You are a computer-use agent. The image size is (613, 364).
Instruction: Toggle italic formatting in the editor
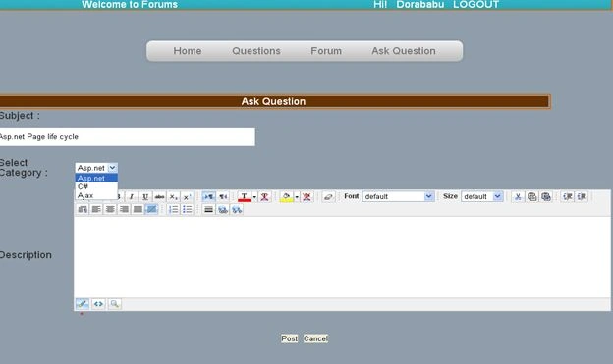point(132,197)
